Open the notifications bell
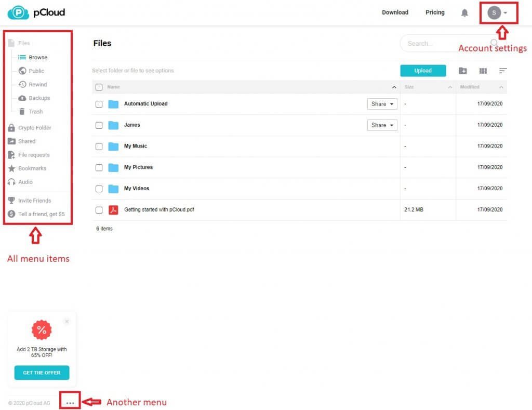The image size is (532, 410). [464, 13]
